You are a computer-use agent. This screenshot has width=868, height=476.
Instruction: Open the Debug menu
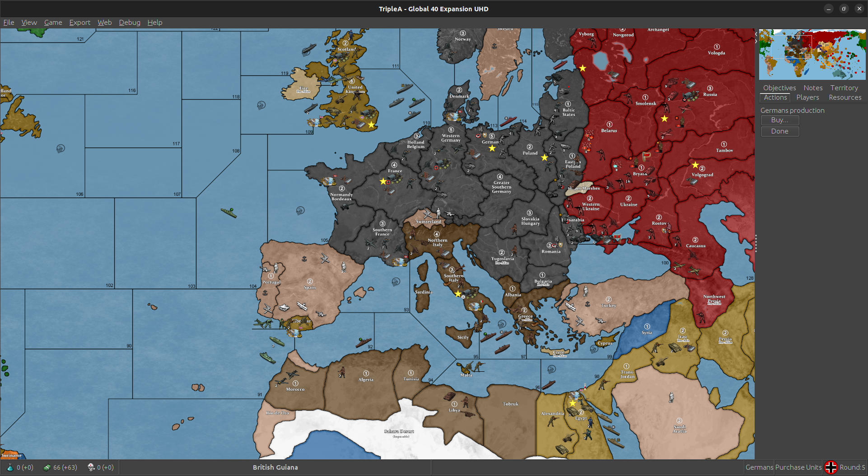coord(130,23)
